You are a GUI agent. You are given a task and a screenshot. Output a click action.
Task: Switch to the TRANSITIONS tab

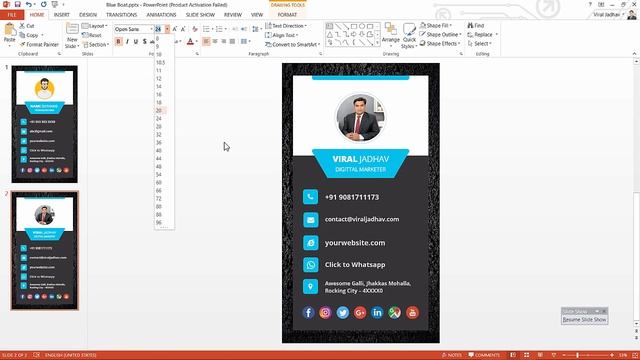click(x=122, y=15)
